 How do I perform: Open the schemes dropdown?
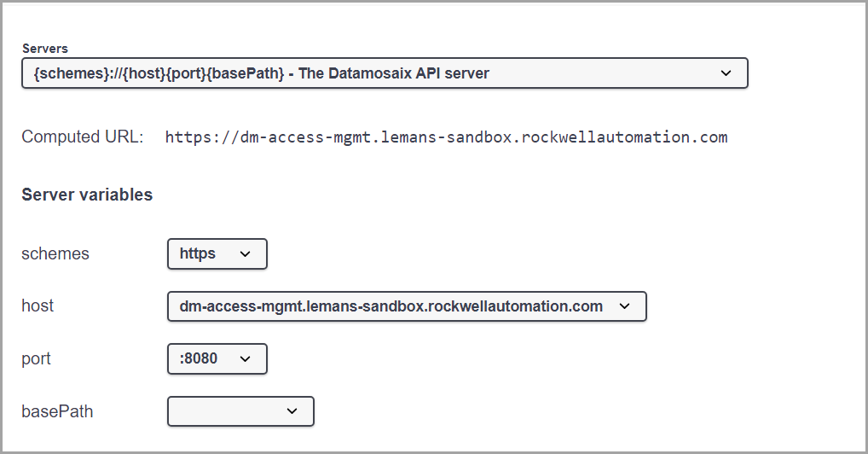coord(217,253)
